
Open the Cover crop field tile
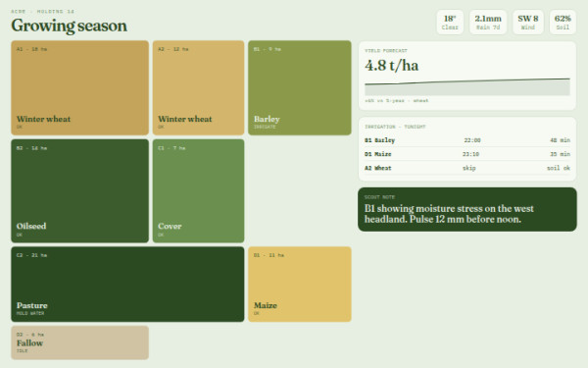tap(198, 190)
